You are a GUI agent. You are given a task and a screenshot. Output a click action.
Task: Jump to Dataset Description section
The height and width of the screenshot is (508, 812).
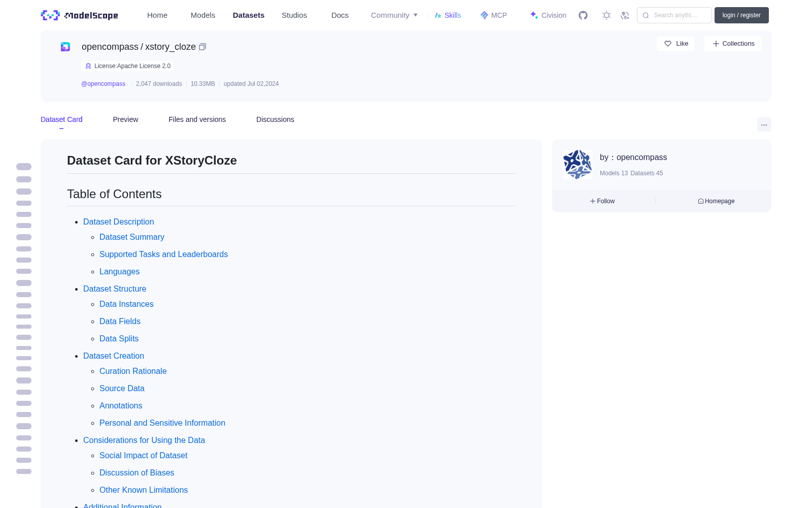(x=118, y=221)
